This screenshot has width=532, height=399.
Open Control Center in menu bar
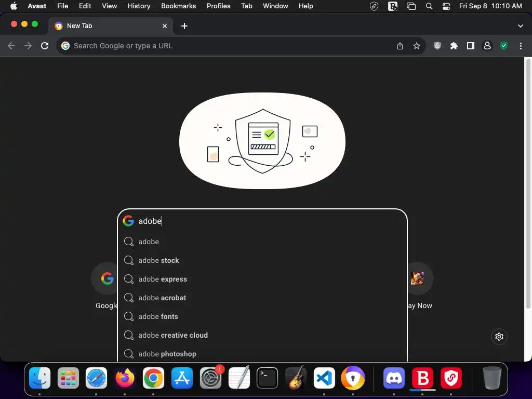click(x=446, y=6)
